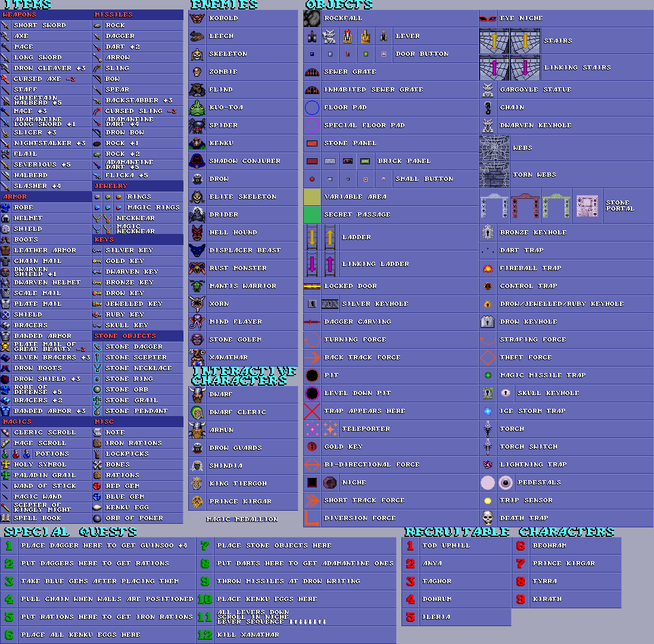Select the Flind enemy icon
This screenshot has height=644, width=654.
point(197,90)
